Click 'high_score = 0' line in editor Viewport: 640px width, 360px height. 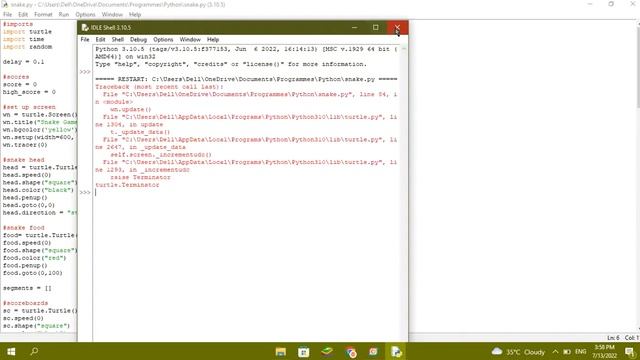pyautogui.click(x=29, y=92)
